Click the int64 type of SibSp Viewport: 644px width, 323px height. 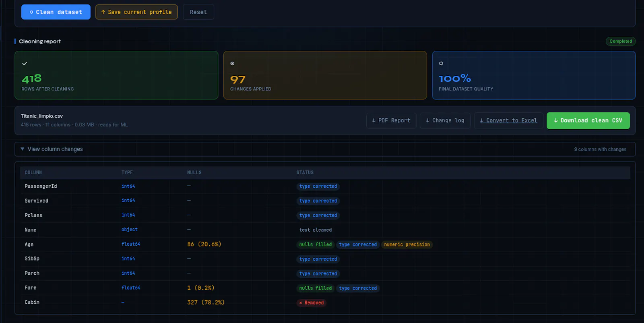[128, 259]
